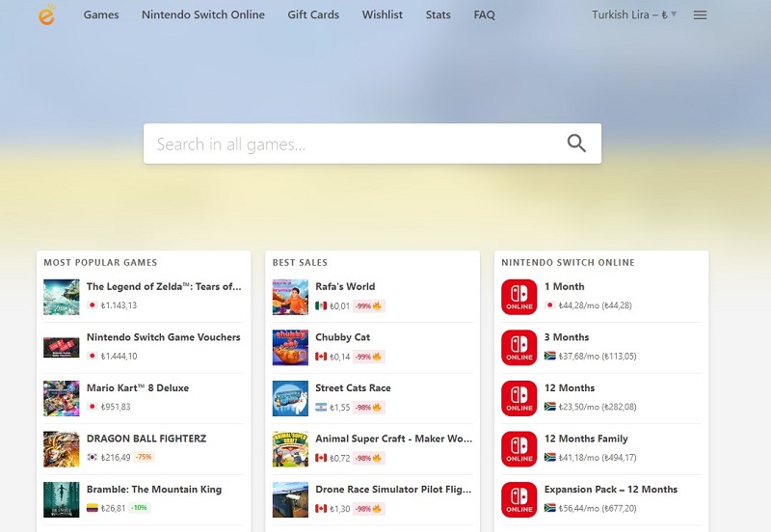This screenshot has width=771, height=532.
Task: Click the Expansion Pack Online icon
Action: coord(519,499)
